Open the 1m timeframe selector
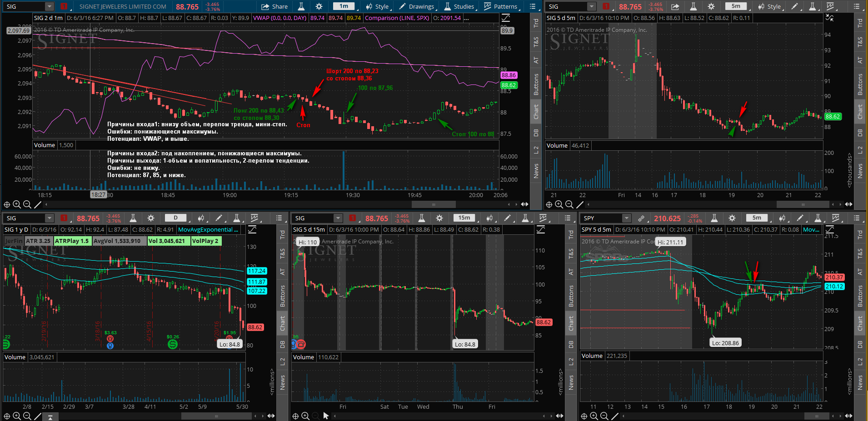Image resolution: width=868 pixels, height=421 pixels. coord(344,6)
